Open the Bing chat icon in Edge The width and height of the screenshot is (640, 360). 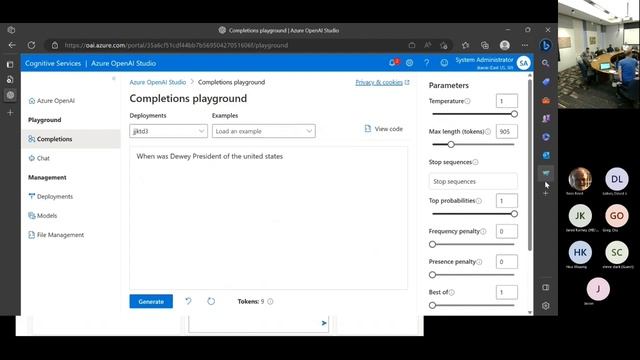[x=546, y=45]
